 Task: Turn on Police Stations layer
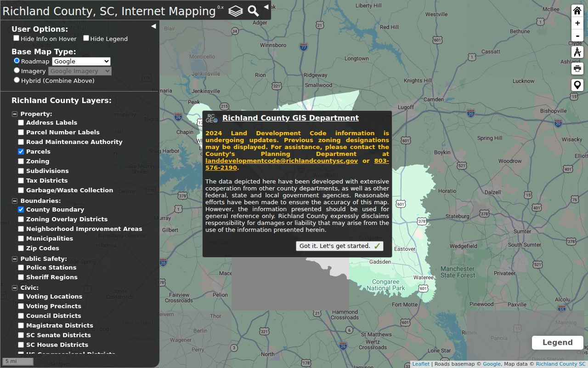pyautogui.click(x=21, y=267)
